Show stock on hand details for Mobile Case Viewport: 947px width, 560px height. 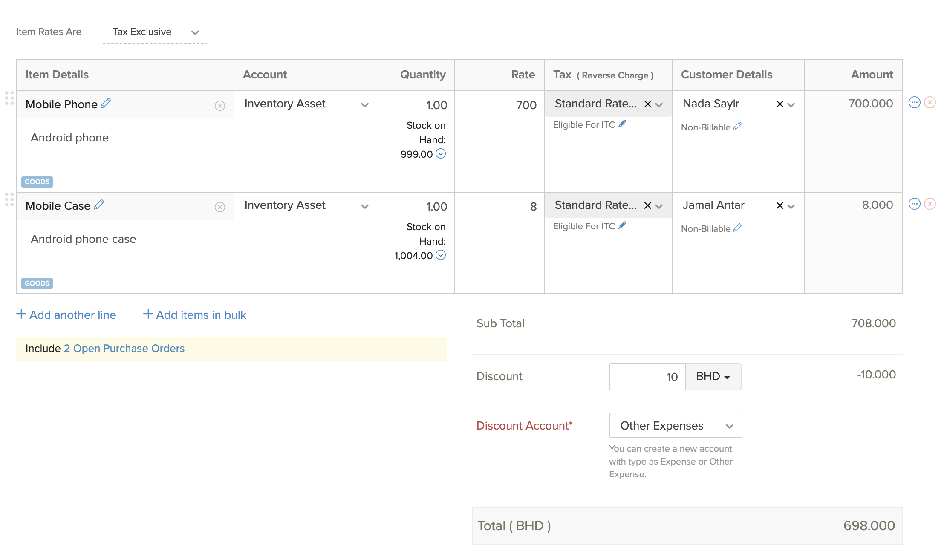441,255
